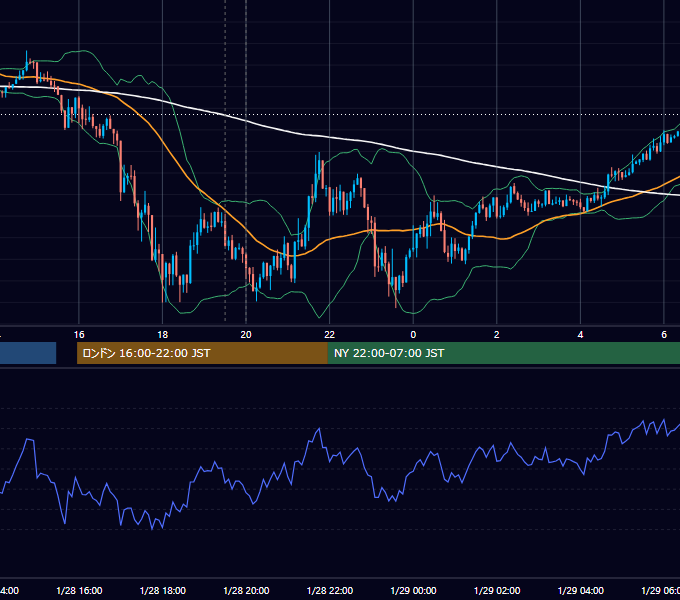Click the 4 hour label on chart axis

pyautogui.click(x=580, y=335)
